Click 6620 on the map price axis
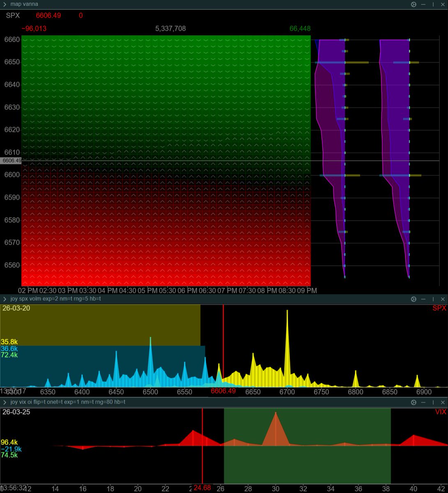The height and width of the screenshot is (493, 448). 12,130
